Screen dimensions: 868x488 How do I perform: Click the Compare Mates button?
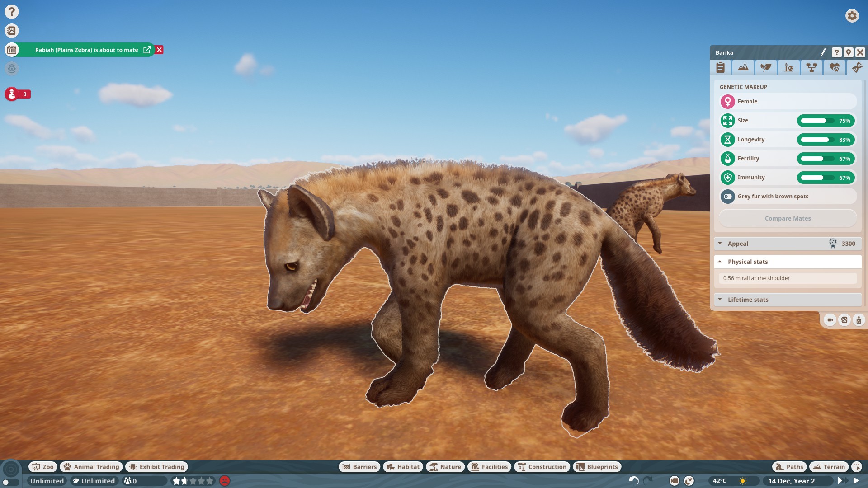click(788, 218)
